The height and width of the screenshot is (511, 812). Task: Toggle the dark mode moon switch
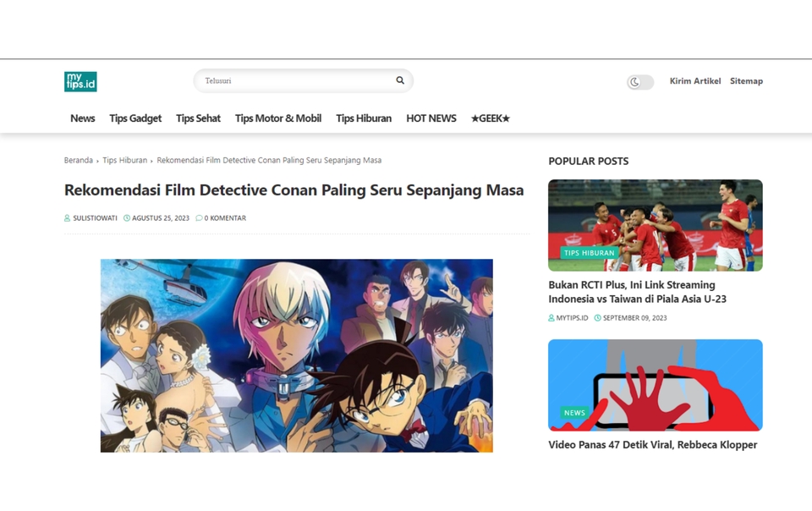click(x=640, y=82)
